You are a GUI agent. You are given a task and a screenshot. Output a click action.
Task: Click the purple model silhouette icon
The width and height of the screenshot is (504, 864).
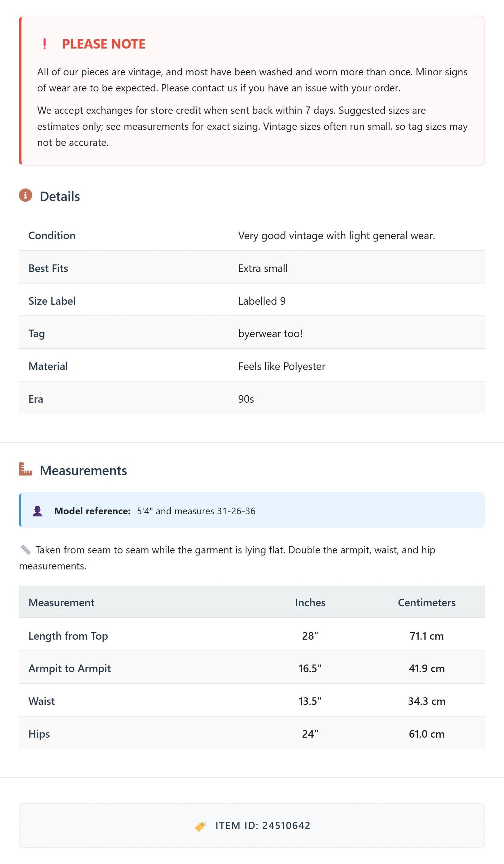click(x=37, y=511)
